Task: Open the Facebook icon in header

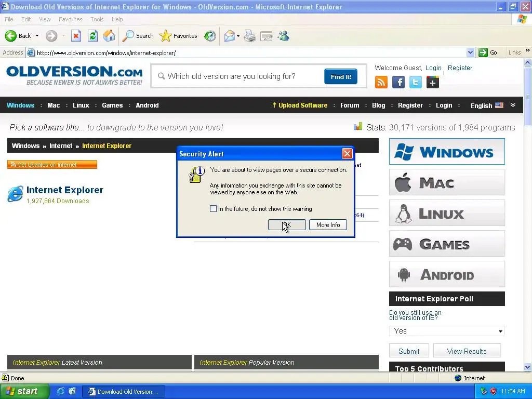Action: point(398,82)
